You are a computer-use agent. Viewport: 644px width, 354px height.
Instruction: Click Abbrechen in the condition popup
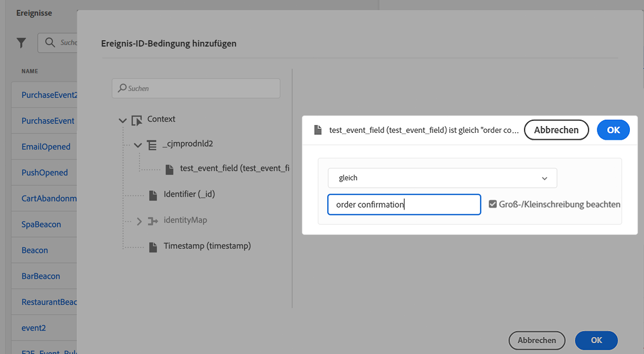click(556, 130)
